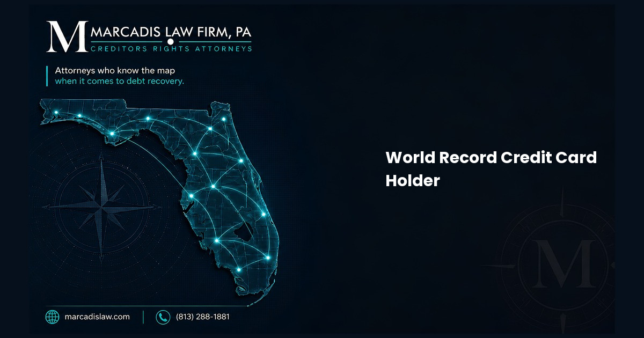
Task: Open the marcadislaw.com website link
Action: click(x=97, y=317)
